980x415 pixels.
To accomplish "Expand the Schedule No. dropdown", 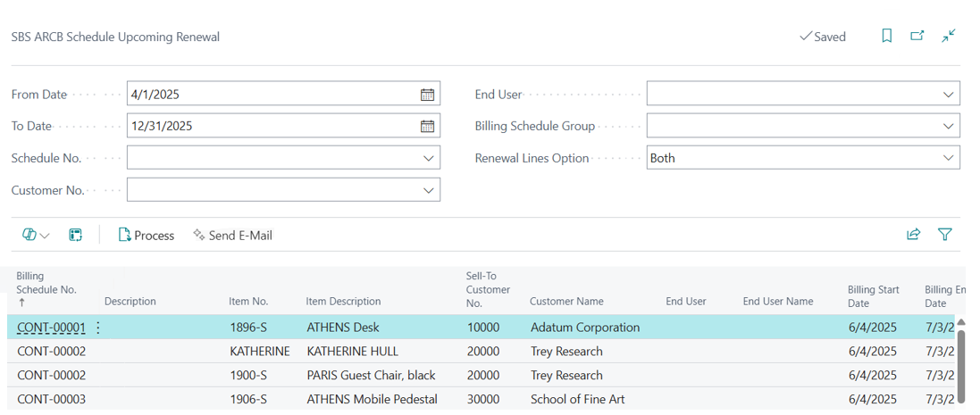I will point(428,158).
